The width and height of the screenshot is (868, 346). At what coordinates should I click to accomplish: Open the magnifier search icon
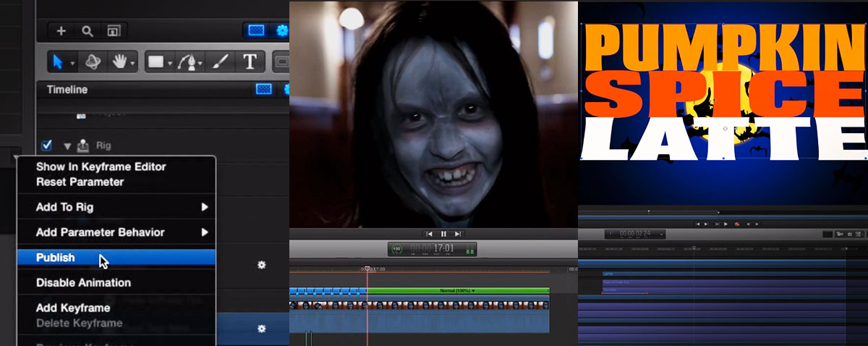87,31
